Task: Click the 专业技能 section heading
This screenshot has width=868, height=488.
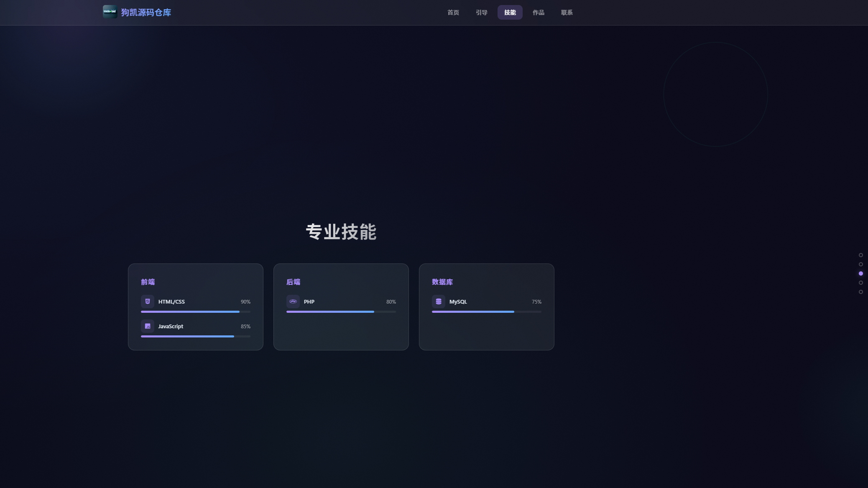Action: coord(341,232)
